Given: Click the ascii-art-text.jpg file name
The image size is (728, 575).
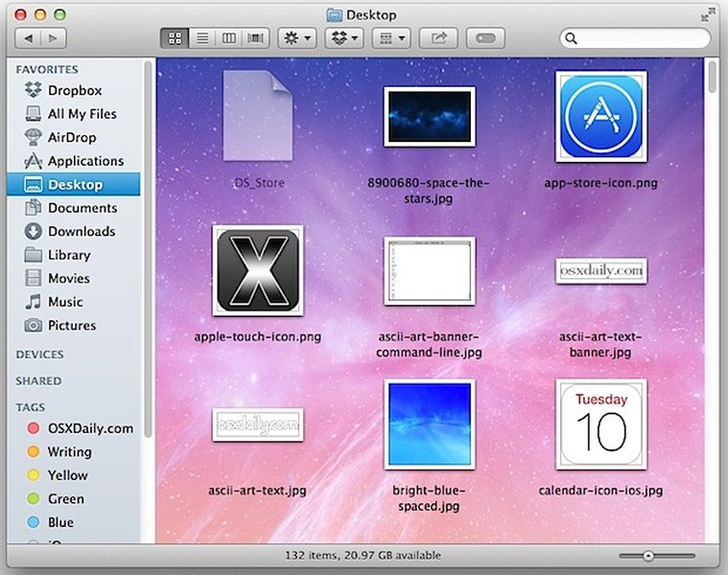Looking at the screenshot, I should (x=257, y=491).
